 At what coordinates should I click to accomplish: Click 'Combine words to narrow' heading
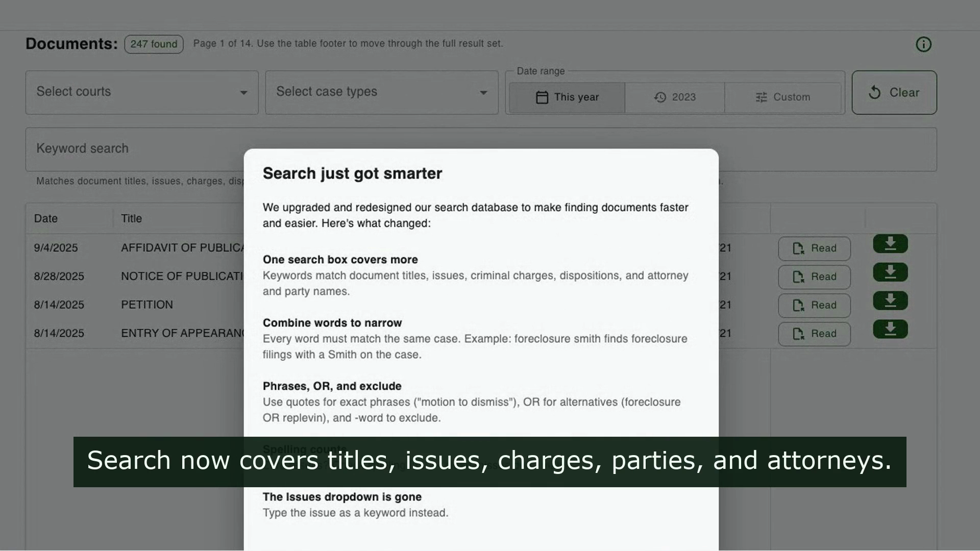click(332, 323)
